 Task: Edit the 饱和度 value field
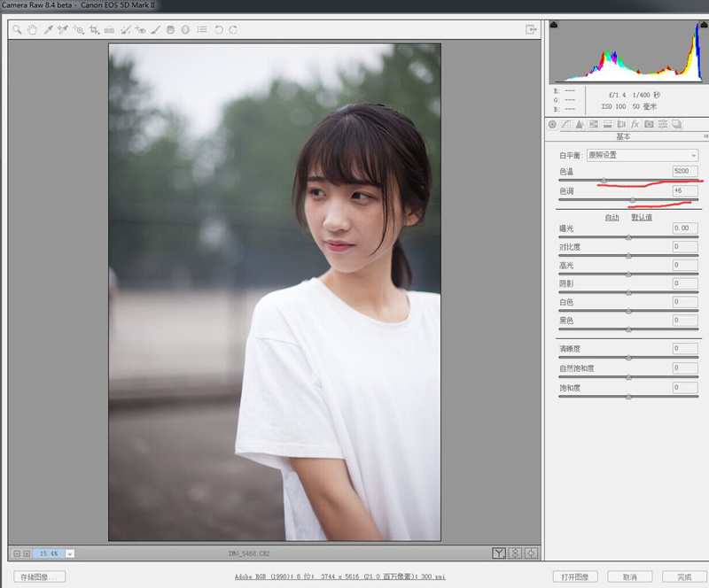pyautogui.click(x=684, y=388)
